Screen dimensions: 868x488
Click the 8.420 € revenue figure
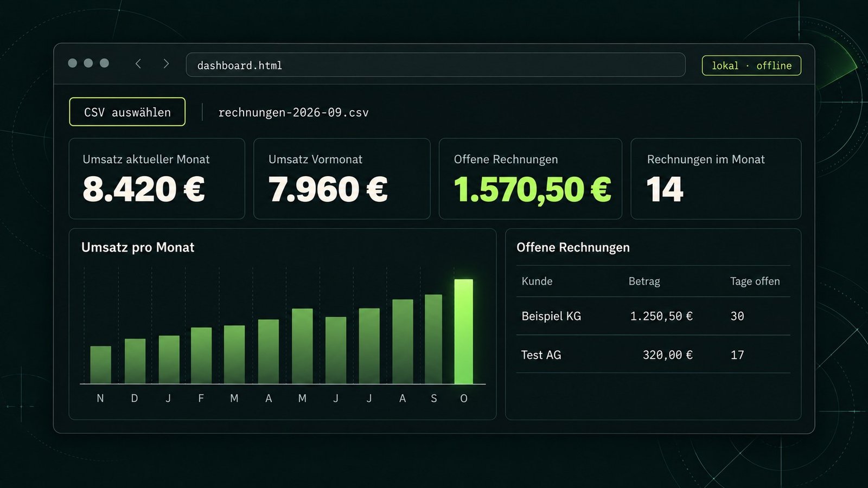[x=144, y=190]
